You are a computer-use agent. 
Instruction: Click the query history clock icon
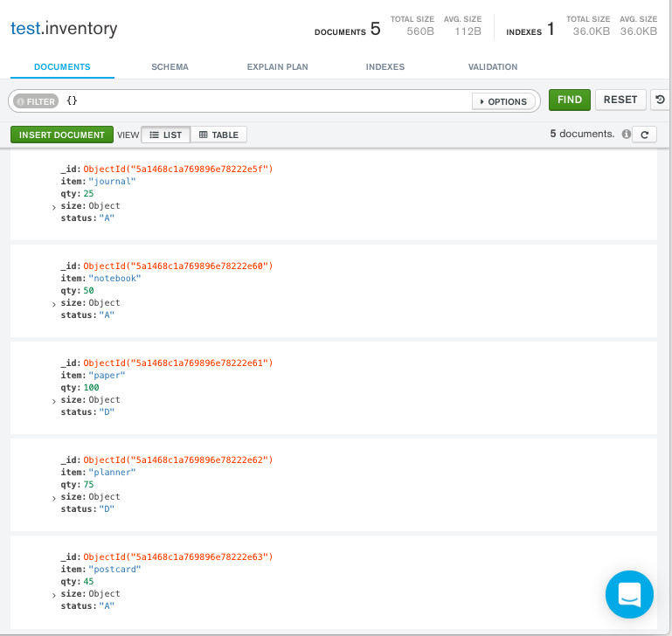click(x=661, y=100)
